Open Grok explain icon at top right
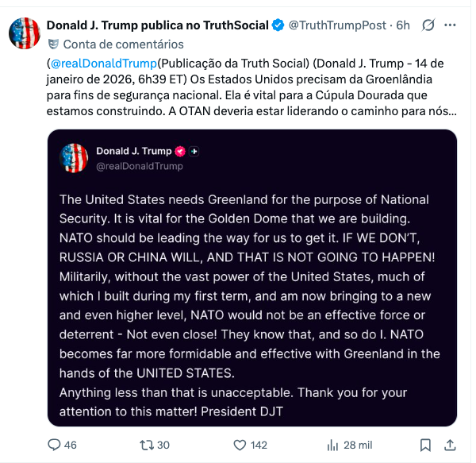 coord(428,25)
